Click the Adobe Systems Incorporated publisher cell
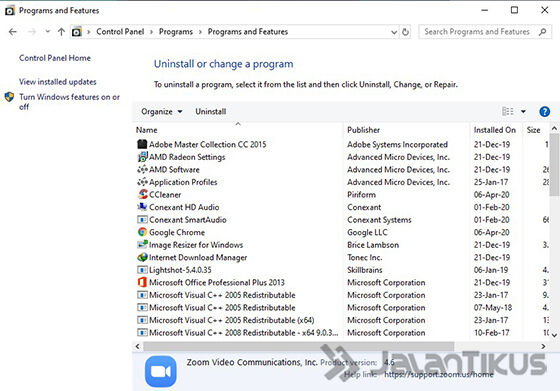 tap(398, 144)
